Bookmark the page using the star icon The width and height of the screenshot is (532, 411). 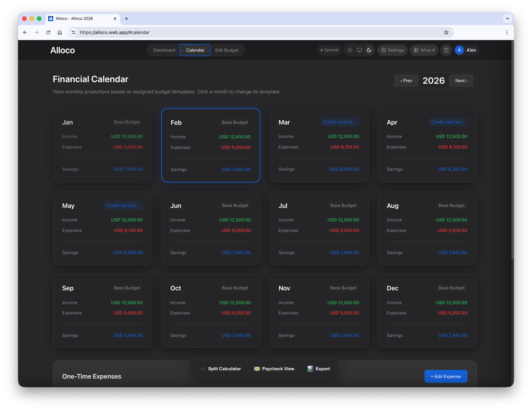click(446, 32)
